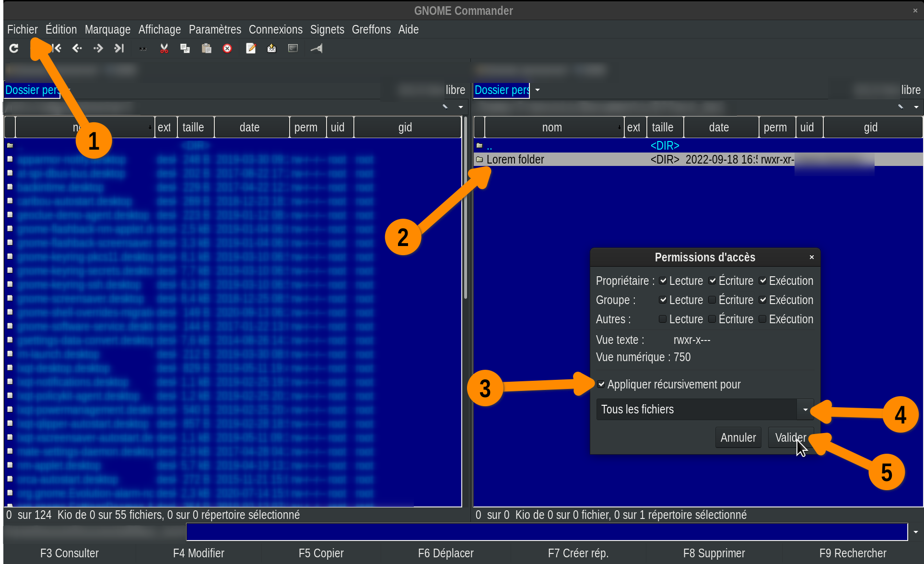The width and height of the screenshot is (924, 564).
Task: Click the Copy files icon
Action: coord(185,48)
